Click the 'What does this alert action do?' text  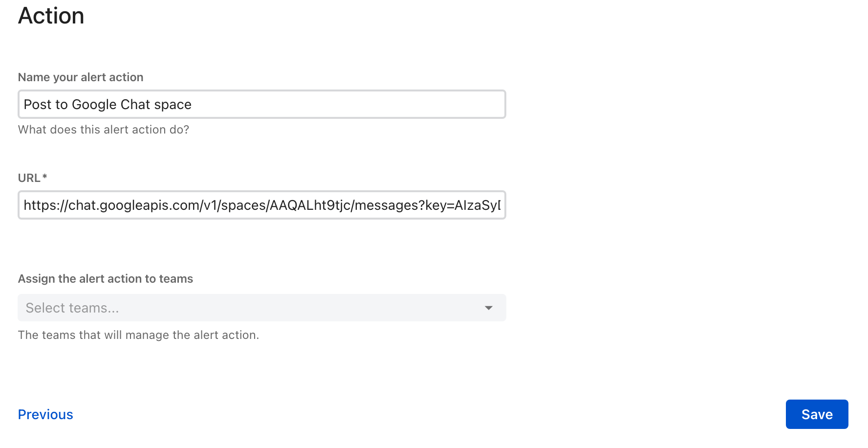104,130
